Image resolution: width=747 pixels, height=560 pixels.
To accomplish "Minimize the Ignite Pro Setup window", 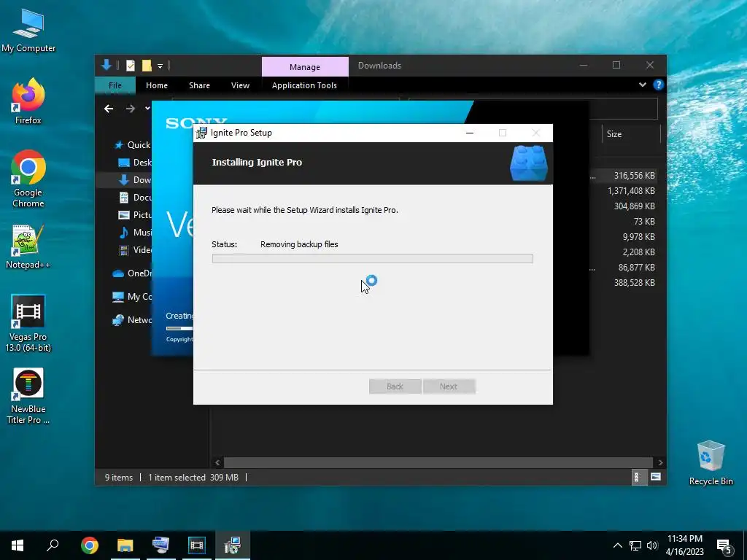I will click(x=470, y=133).
